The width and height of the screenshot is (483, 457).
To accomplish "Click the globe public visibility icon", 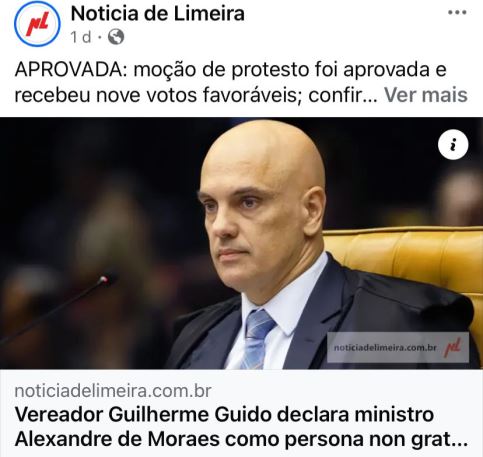I will [x=116, y=37].
